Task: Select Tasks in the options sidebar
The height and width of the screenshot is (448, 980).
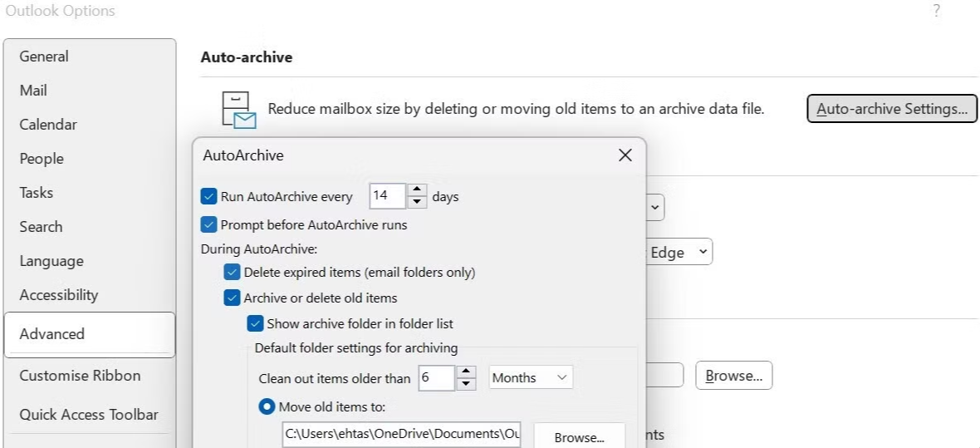Action: point(90,193)
